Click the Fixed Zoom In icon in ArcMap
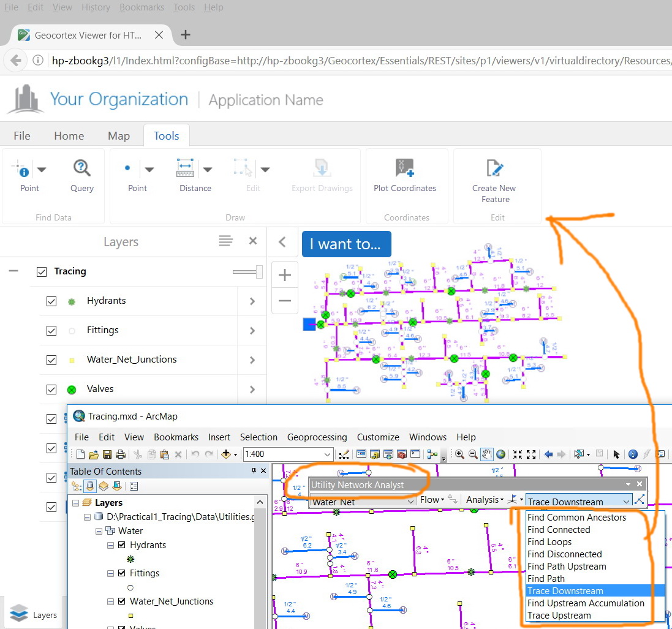 [x=518, y=454]
